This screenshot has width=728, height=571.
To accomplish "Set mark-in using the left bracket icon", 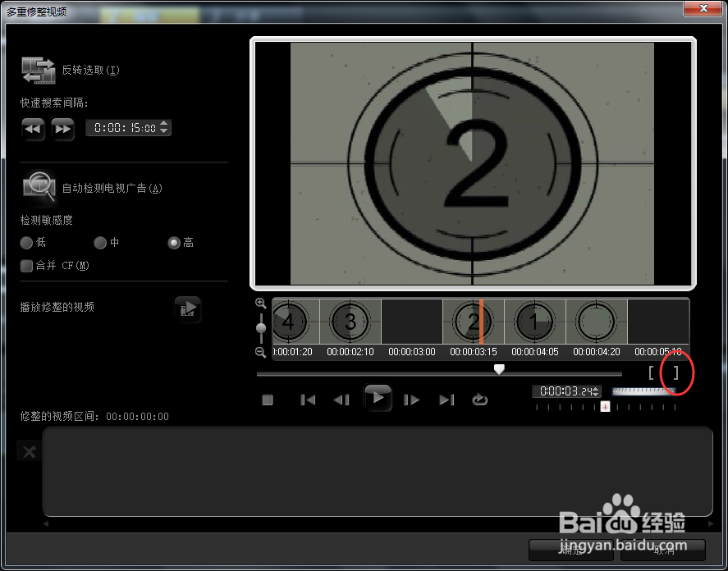I will click(x=652, y=372).
